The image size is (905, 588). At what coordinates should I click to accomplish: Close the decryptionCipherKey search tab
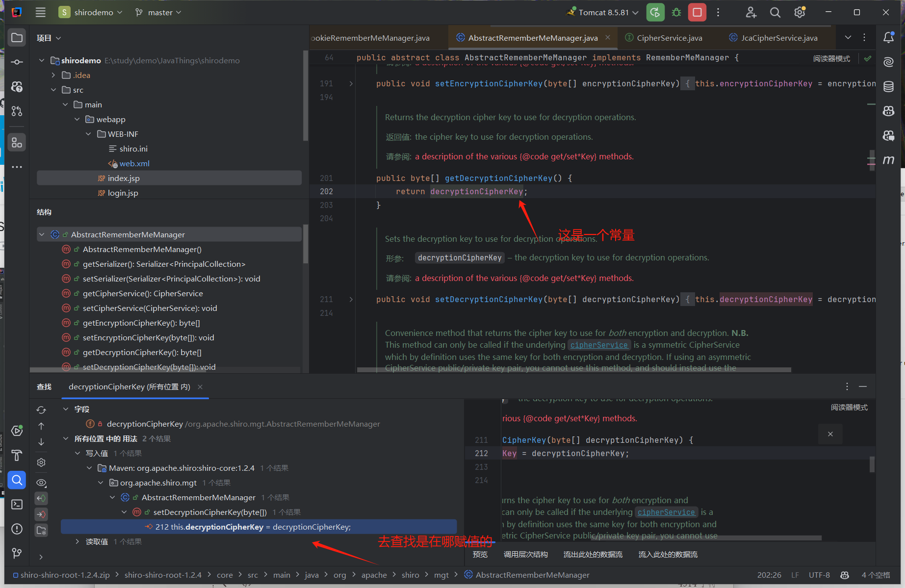coord(200,387)
